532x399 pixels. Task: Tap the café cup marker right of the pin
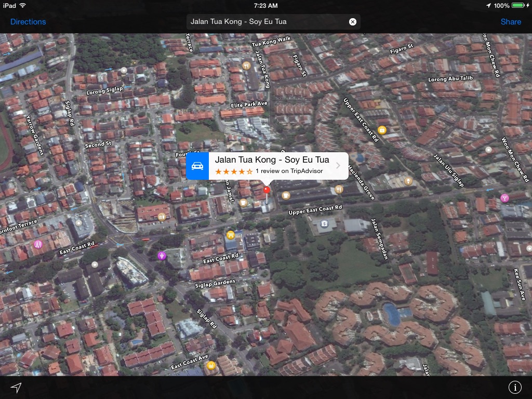[x=285, y=195]
